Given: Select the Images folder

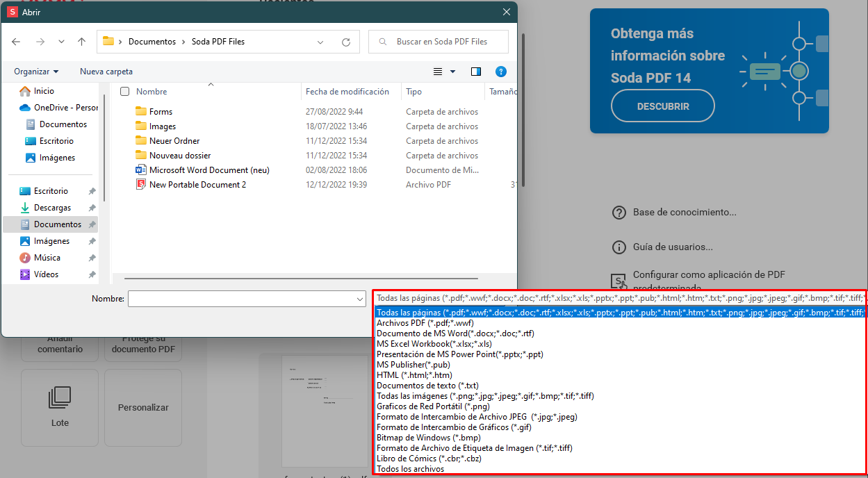Looking at the screenshot, I should [x=163, y=126].
